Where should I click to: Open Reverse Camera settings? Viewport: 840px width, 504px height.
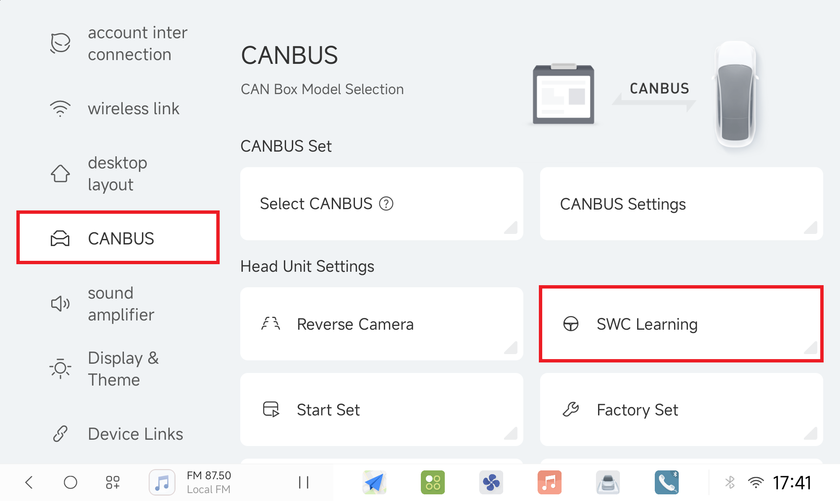click(x=381, y=324)
